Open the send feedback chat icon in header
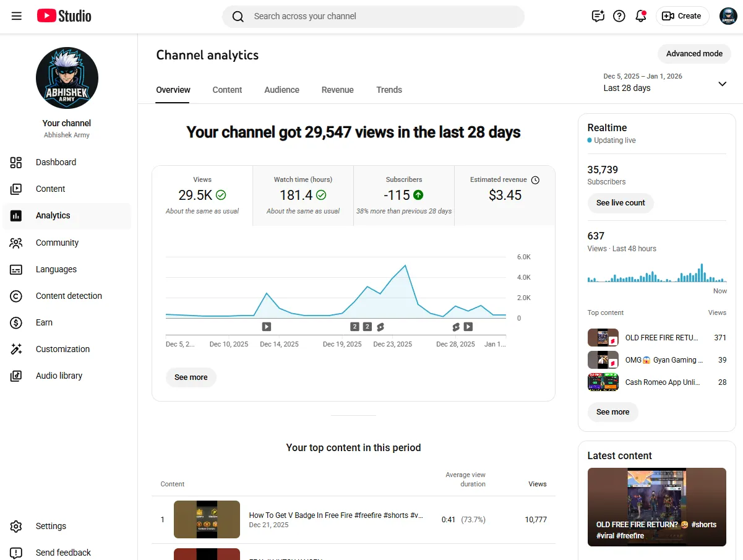Image resolution: width=743 pixels, height=560 pixels. 598,16
